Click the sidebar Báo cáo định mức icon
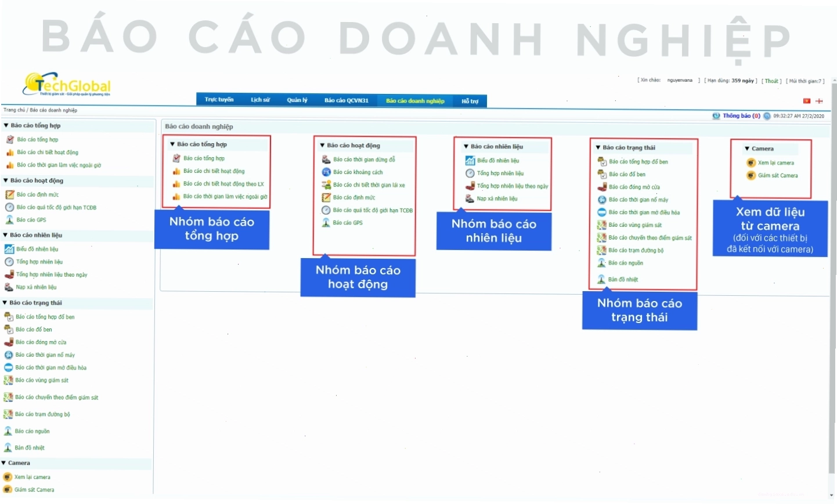This screenshot has width=837, height=504. pos(9,195)
